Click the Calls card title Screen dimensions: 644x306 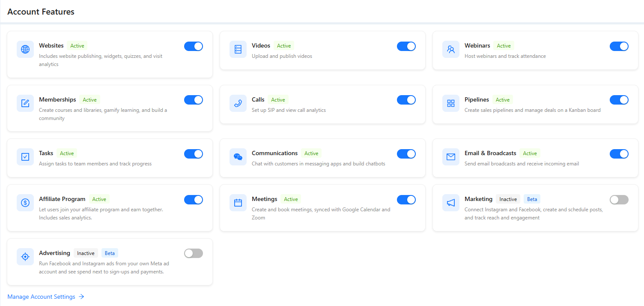coord(258,99)
